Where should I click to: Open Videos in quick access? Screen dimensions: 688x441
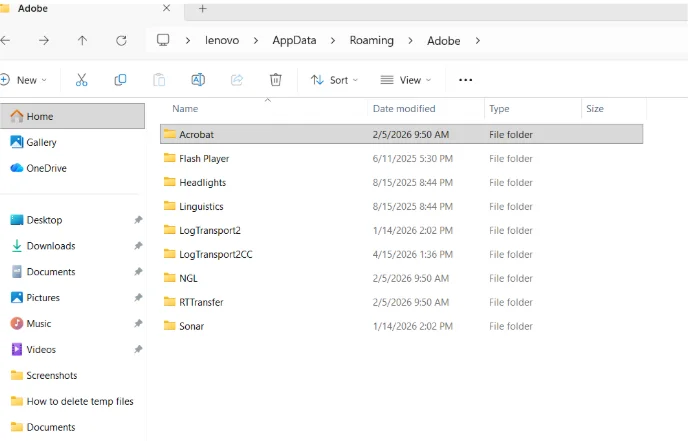[x=41, y=349]
